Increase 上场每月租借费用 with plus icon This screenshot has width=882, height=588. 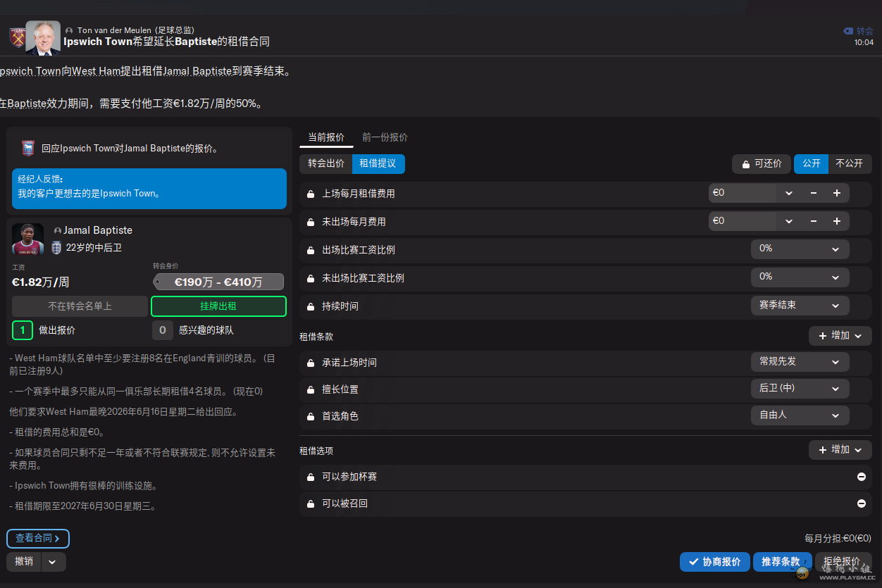(x=836, y=193)
